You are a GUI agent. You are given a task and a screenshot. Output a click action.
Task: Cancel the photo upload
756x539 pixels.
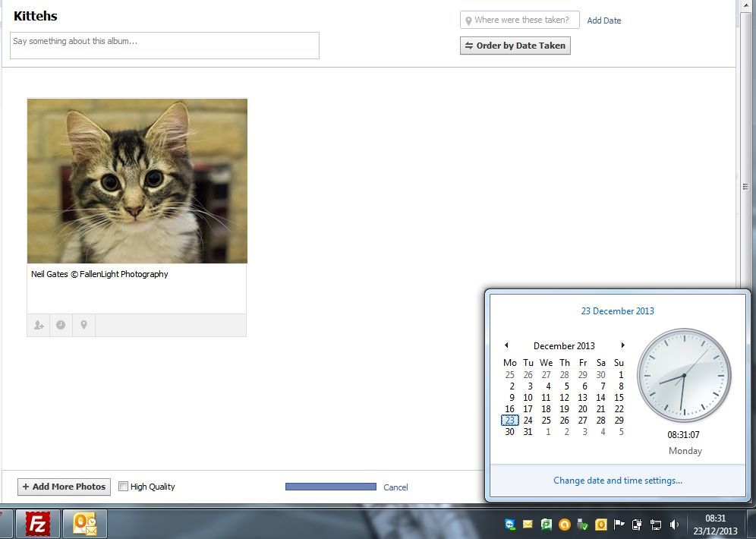[395, 487]
